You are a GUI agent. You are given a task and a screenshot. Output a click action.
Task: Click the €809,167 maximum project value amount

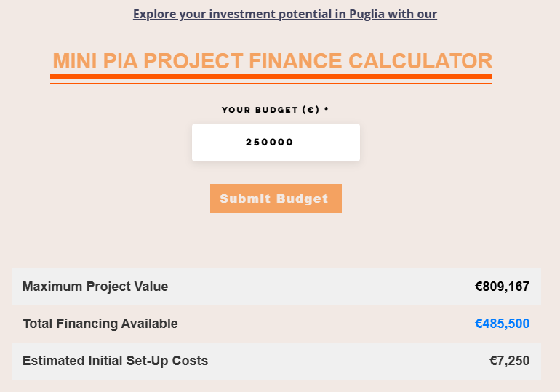pyautogui.click(x=502, y=287)
